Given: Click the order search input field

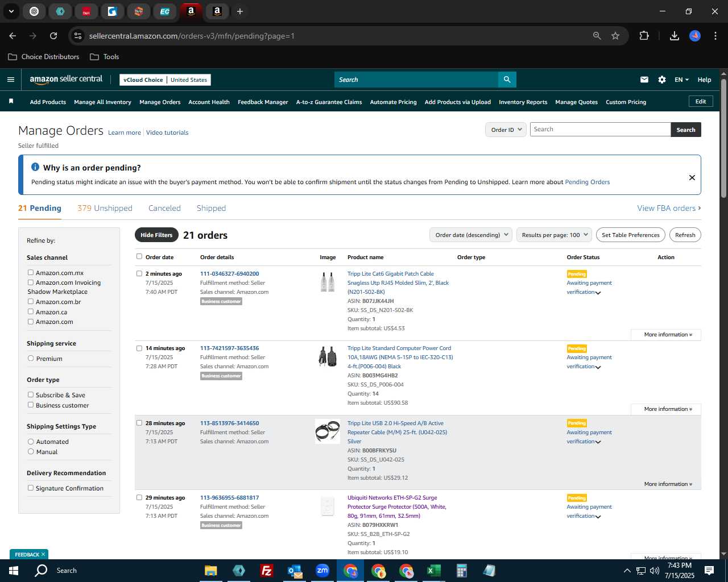Looking at the screenshot, I should point(600,130).
